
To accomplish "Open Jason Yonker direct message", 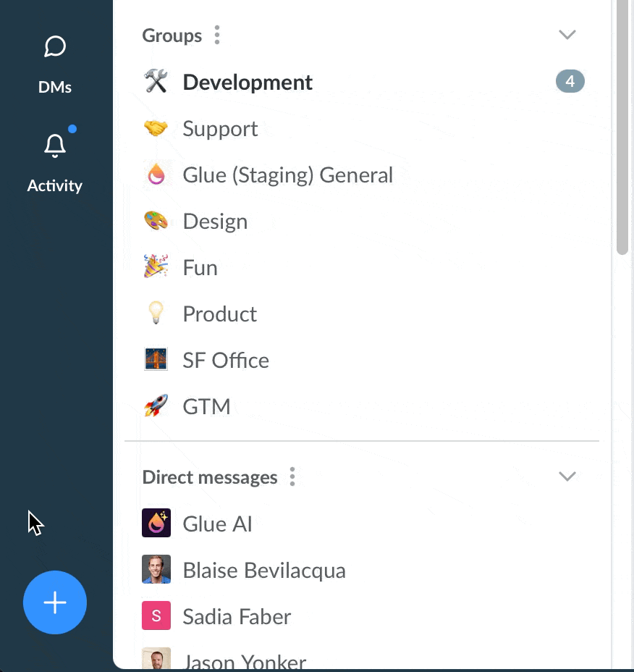I will (x=244, y=661).
